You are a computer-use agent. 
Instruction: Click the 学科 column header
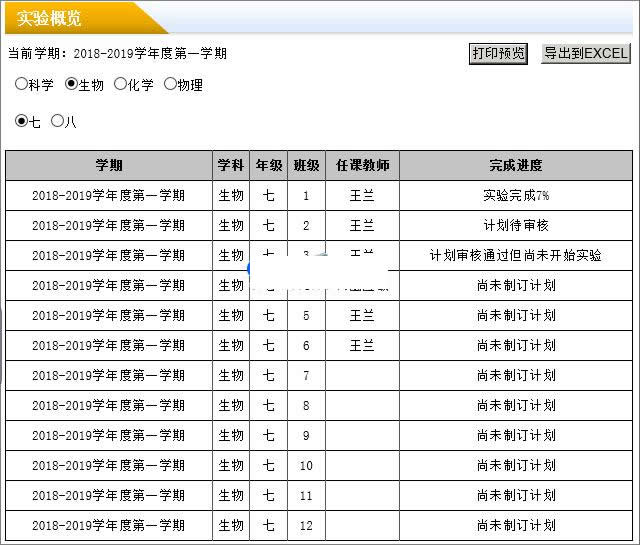(231, 165)
